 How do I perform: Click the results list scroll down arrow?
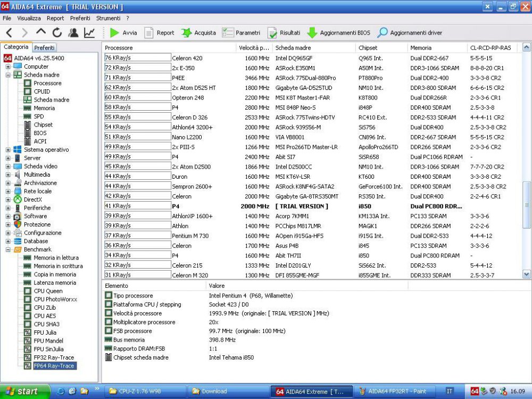coord(527,275)
